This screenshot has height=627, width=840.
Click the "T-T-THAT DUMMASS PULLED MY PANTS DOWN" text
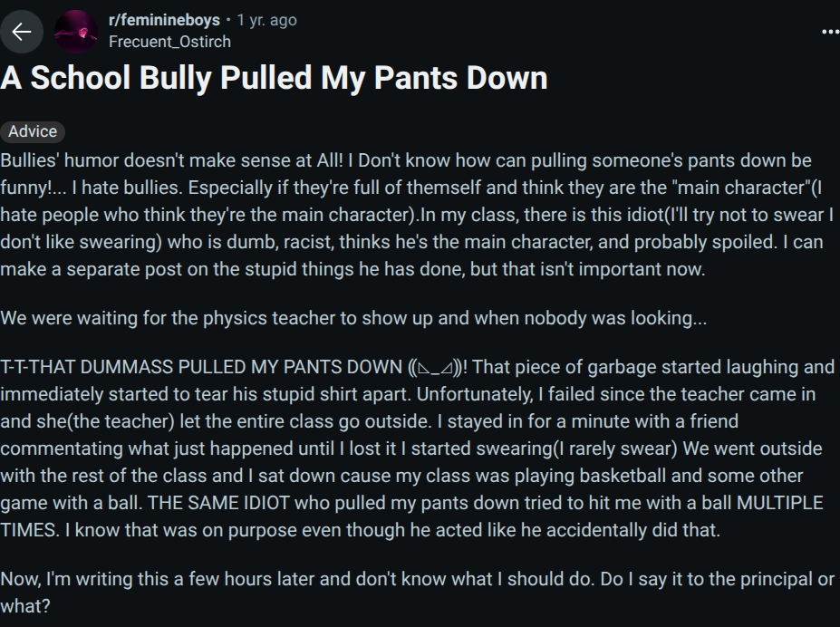click(x=201, y=368)
